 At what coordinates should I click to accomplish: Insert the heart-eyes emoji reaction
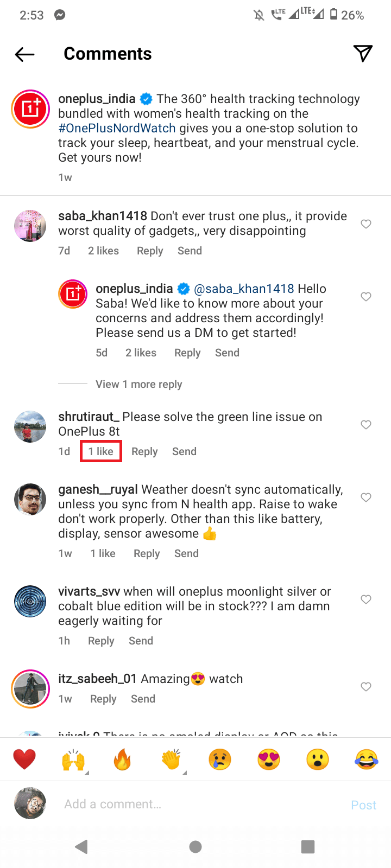click(269, 759)
